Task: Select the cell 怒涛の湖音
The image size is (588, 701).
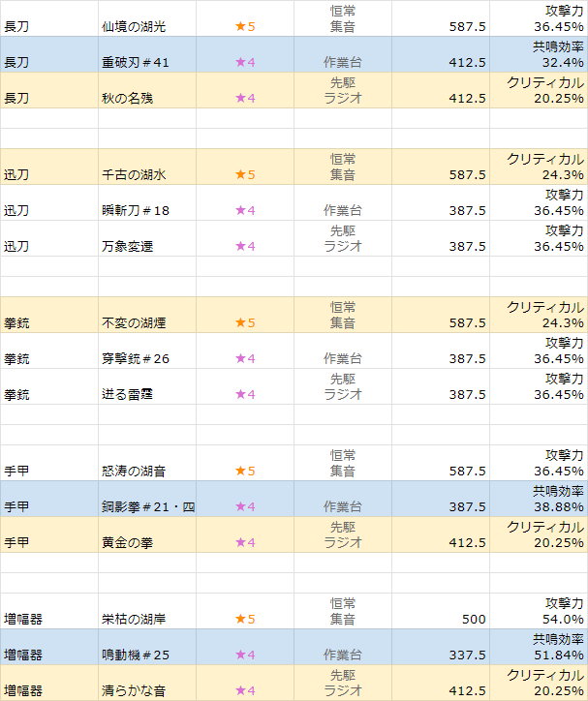Action: 147,463
